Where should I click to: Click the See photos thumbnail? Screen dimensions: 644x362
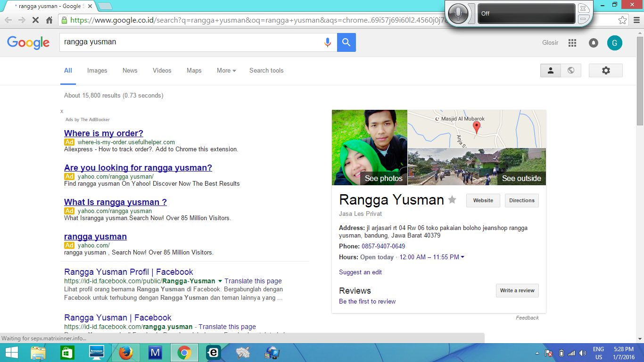click(370, 148)
